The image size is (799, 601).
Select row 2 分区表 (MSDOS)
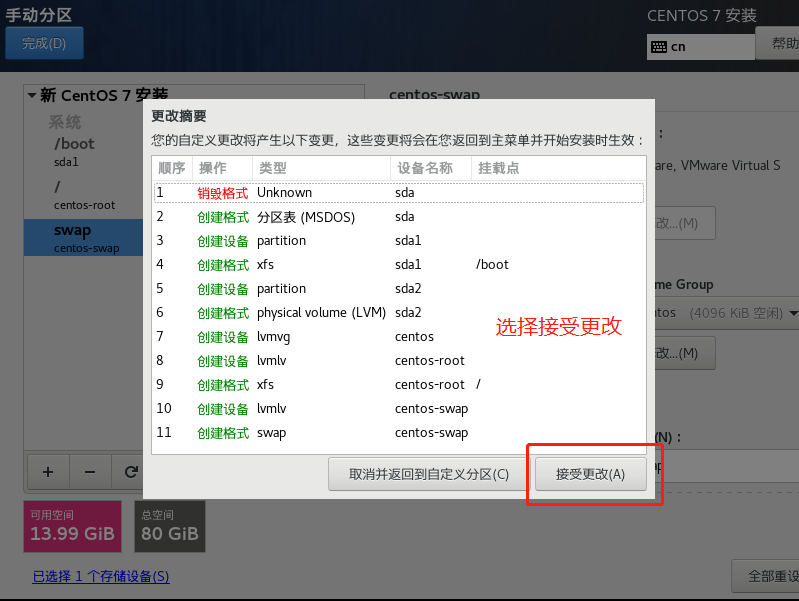[x=399, y=217]
